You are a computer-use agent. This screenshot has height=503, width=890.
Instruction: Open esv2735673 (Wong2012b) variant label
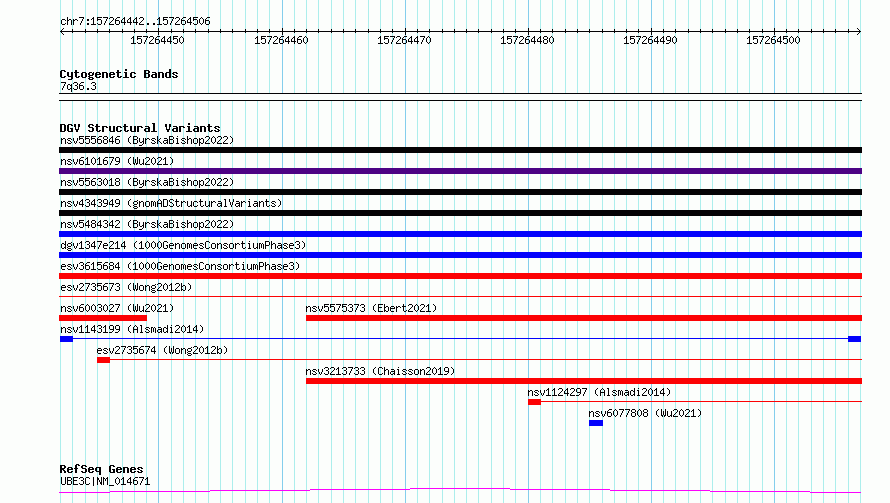tap(126, 287)
